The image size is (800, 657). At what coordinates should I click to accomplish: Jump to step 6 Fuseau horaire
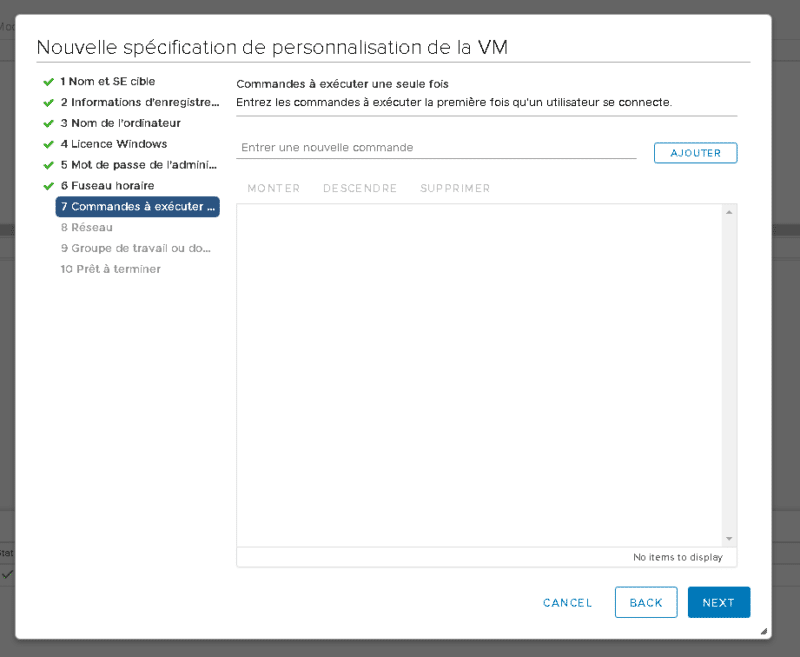pyautogui.click(x=107, y=186)
